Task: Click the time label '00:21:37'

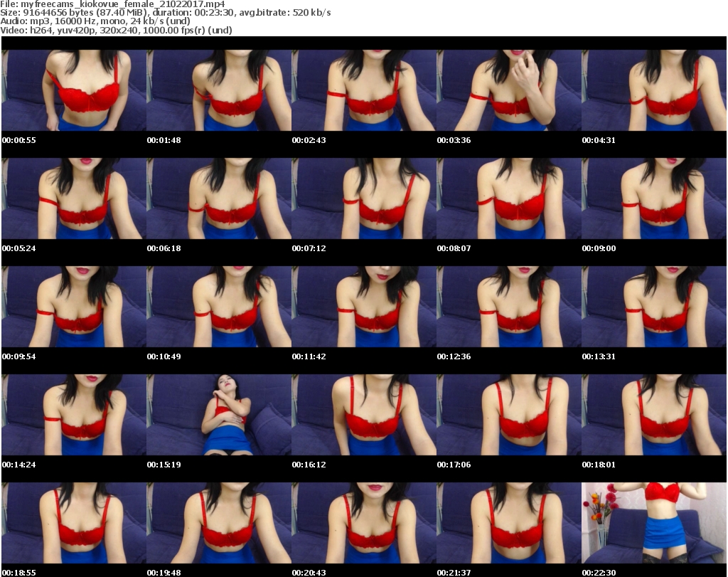Action: point(454,573)
